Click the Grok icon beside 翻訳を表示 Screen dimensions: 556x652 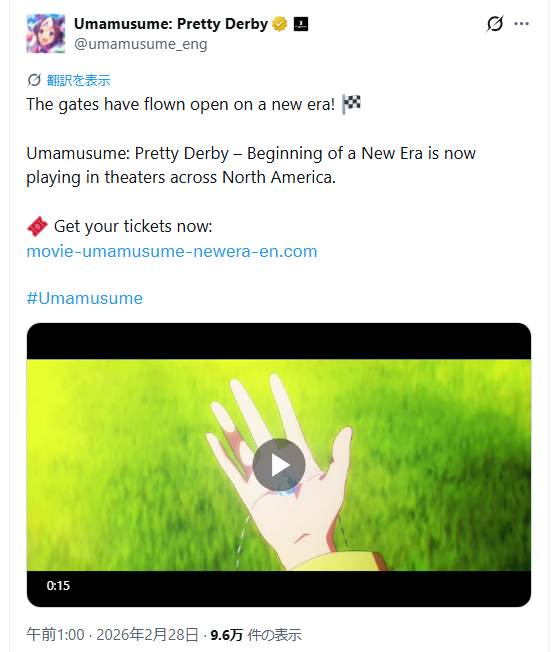pos(34,80)
